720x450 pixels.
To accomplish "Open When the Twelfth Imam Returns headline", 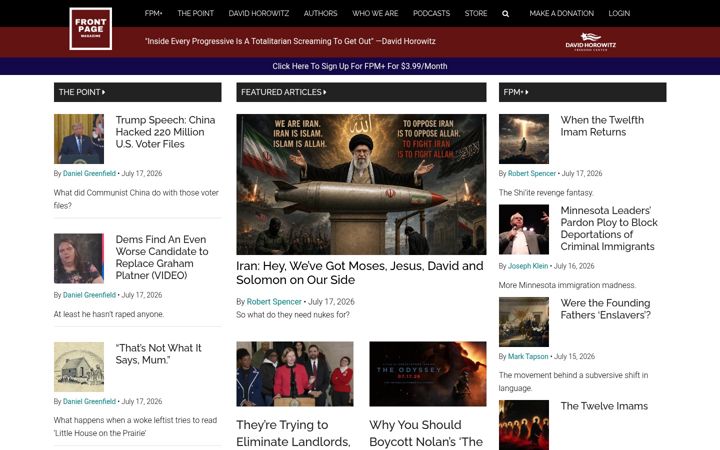I will coord(602,126).
